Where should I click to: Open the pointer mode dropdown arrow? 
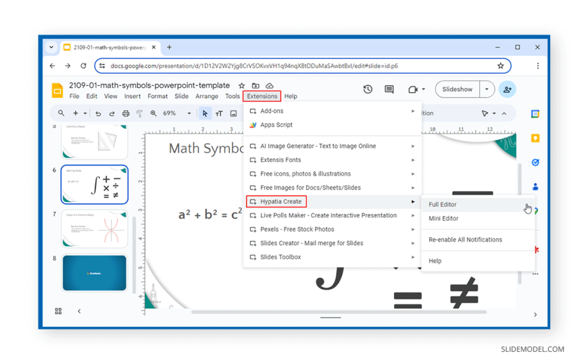494,113
